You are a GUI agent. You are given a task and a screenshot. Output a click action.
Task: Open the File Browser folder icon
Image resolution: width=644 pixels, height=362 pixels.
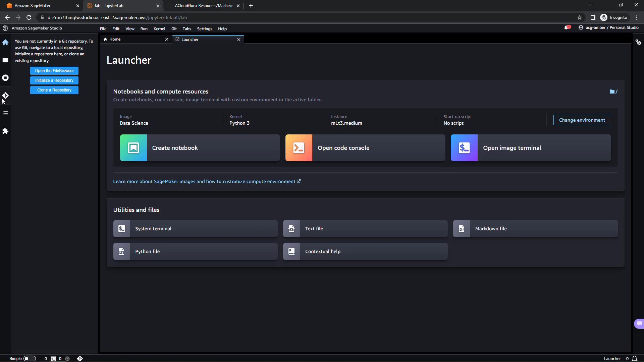pos(5,60)
